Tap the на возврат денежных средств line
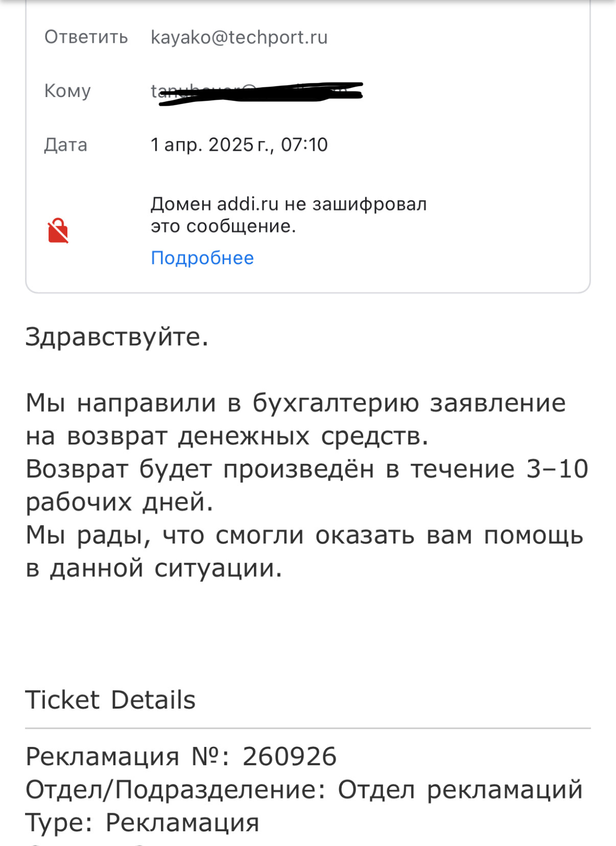This screenshot has width=616, height=846. pos(227,436)
